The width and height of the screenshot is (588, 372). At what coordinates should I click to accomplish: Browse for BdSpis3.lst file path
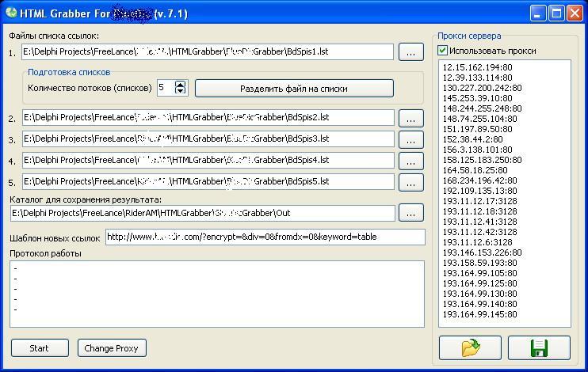pyautogui.click(x=410, y=139)
